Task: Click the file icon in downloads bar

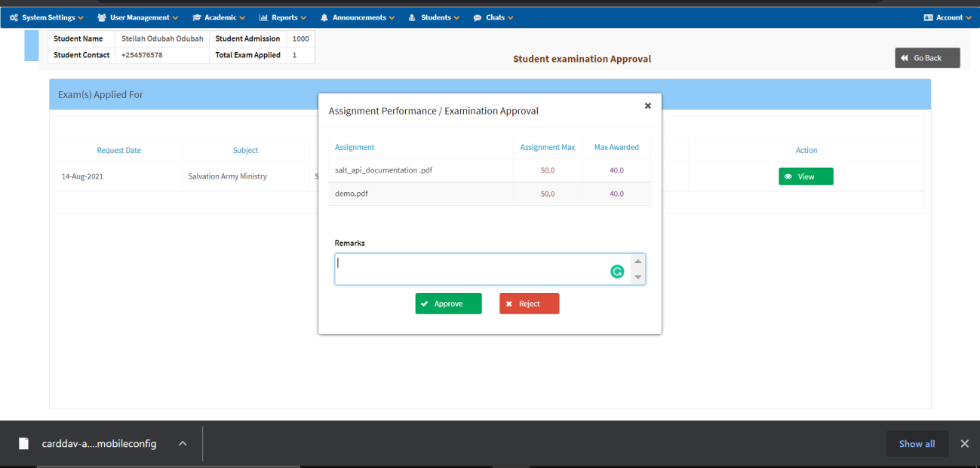Action: coord(23,443)
